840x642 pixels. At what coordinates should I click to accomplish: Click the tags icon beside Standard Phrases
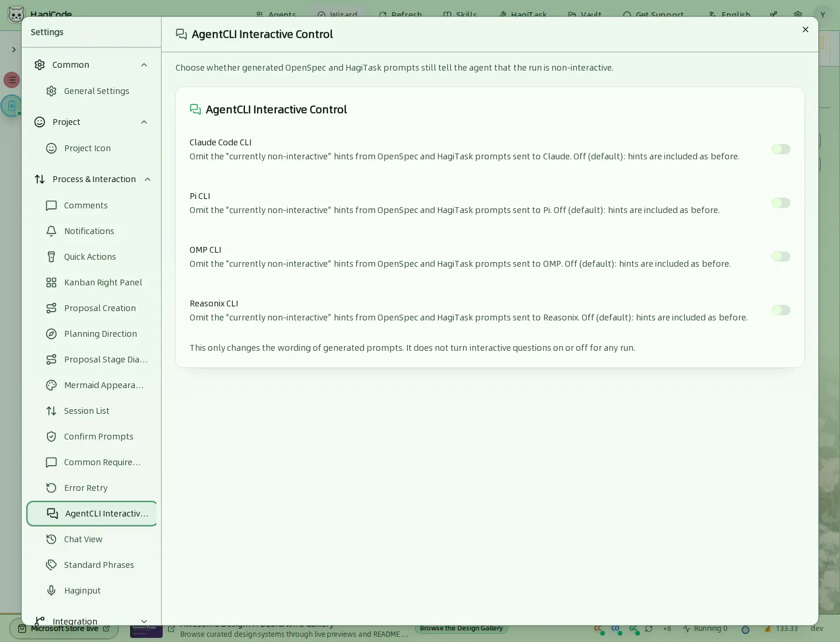51,565
